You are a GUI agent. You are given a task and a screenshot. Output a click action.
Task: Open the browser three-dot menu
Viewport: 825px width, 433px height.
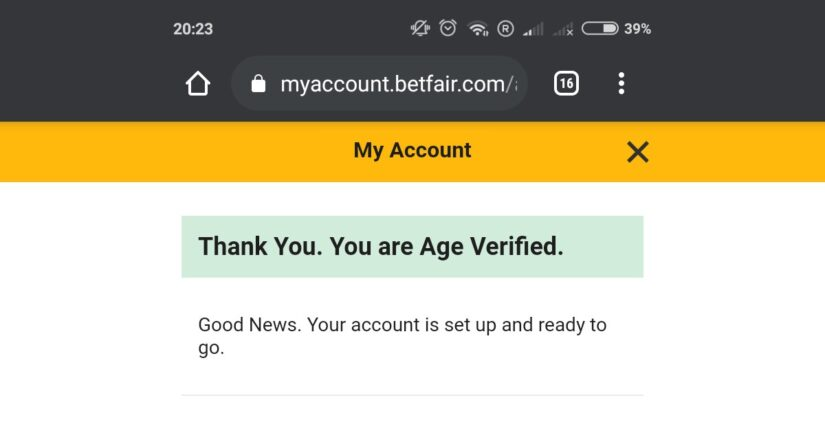(621, 84)
